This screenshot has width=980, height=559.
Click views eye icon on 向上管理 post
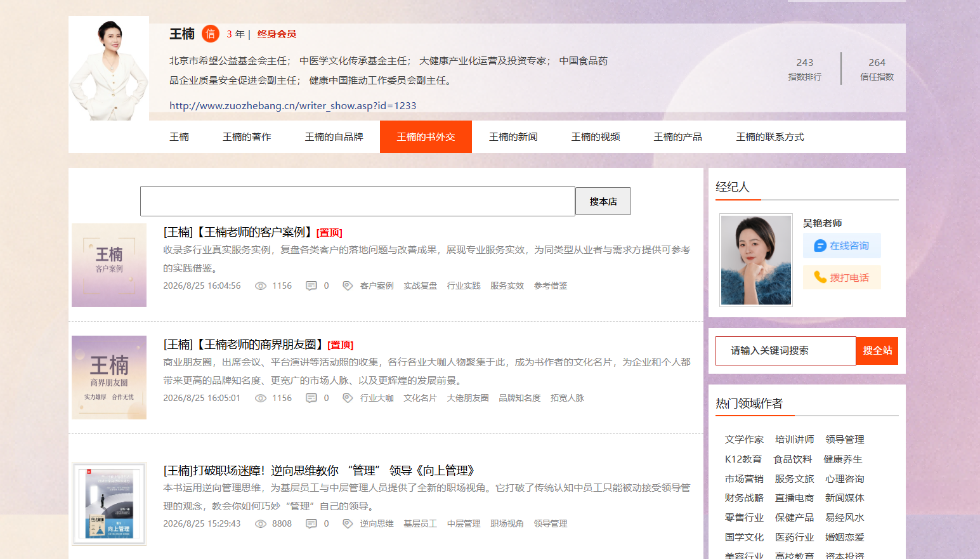tap(261, 524)
